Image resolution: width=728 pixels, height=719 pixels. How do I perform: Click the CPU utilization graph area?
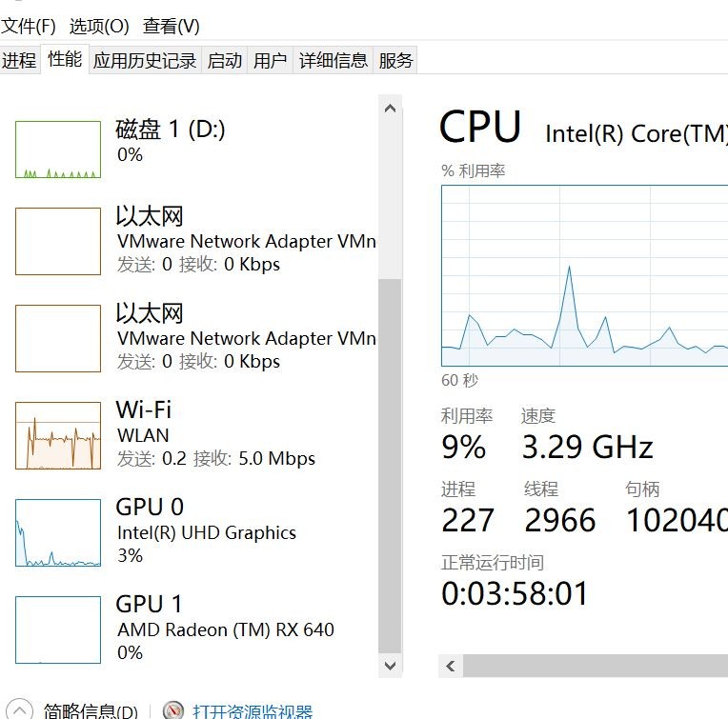(x=583, y=276)
